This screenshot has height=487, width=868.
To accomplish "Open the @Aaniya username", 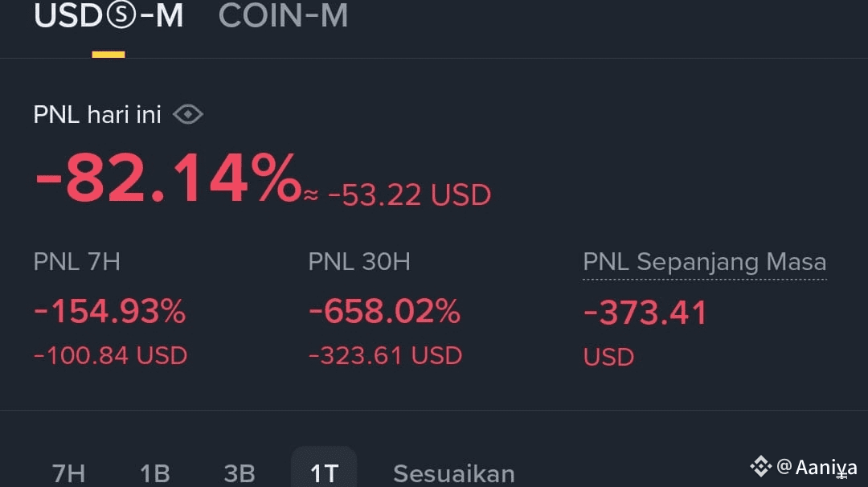I will pyautogui.click(x=817, y=467).
